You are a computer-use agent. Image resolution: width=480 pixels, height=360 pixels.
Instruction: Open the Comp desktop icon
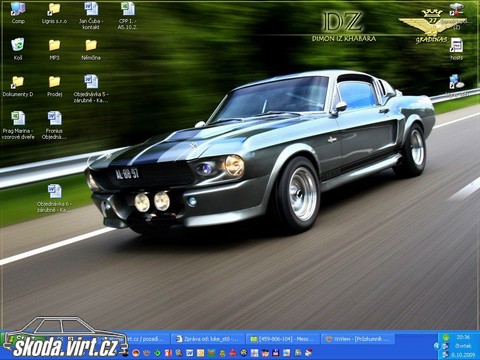tap(18, 13)
